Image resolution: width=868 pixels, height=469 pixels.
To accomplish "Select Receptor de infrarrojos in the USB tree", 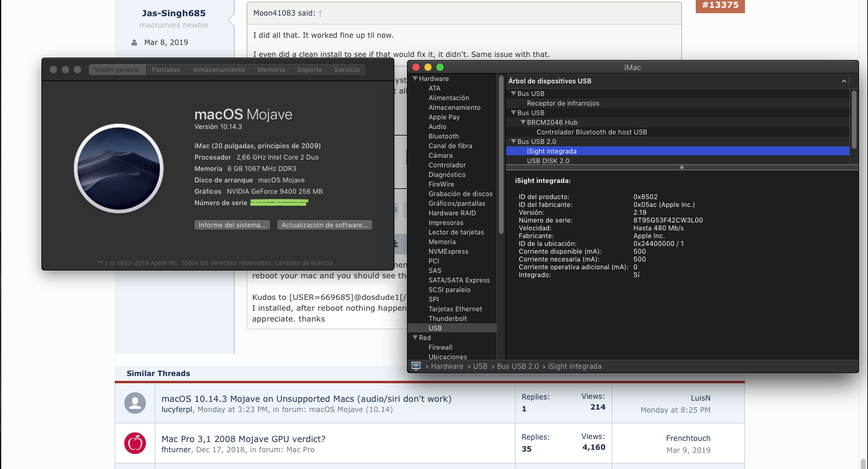I will pyautogui.click(x=563, y=103).
